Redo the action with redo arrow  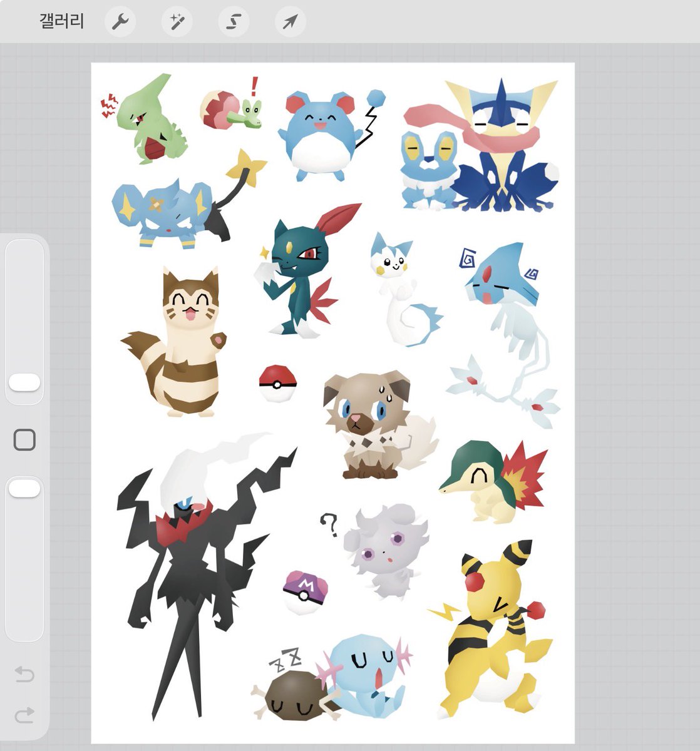[x=24, y=715]
